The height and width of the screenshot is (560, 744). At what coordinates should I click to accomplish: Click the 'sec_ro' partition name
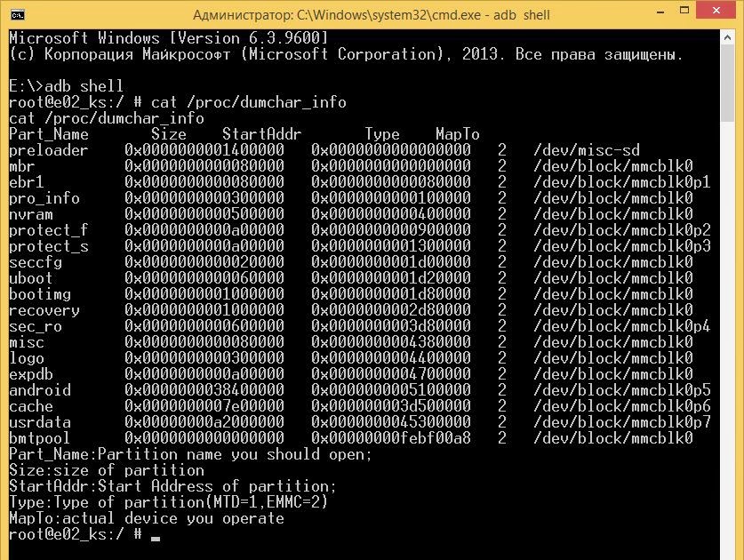point(36,326)
